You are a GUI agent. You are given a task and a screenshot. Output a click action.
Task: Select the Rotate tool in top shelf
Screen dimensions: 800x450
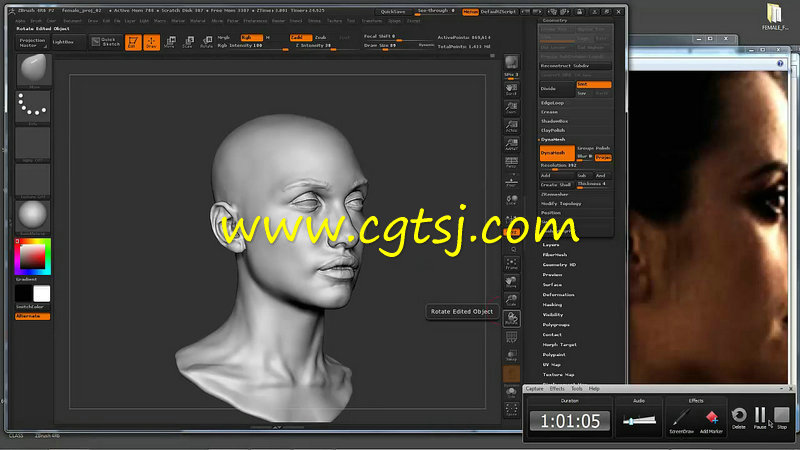(x=207, y=42)
